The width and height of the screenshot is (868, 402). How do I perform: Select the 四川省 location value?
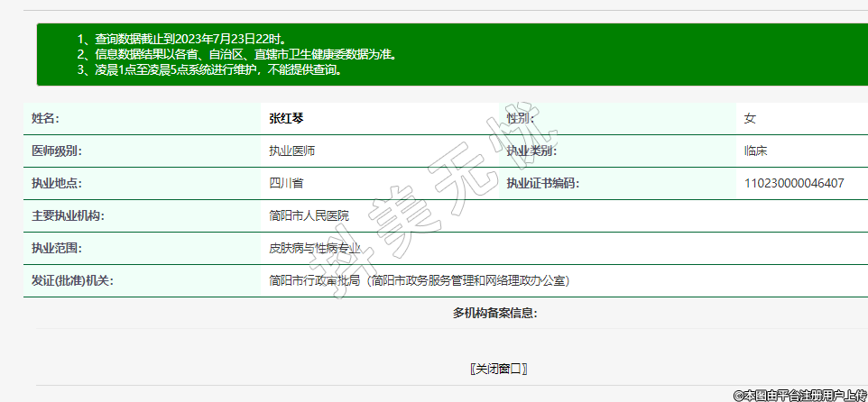click(286, 183)
